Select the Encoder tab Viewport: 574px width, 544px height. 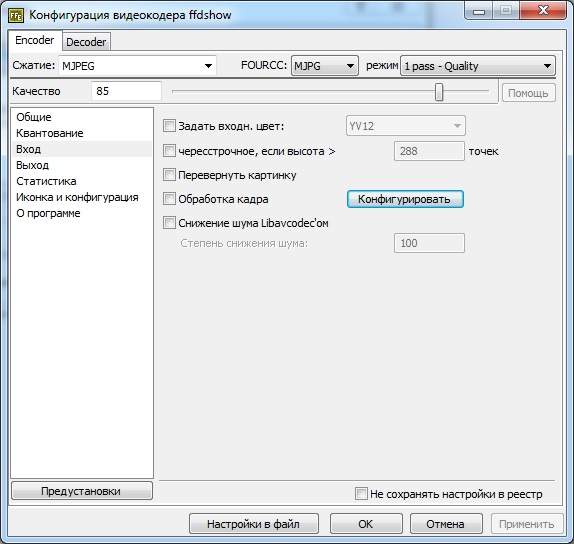point(34,40)
